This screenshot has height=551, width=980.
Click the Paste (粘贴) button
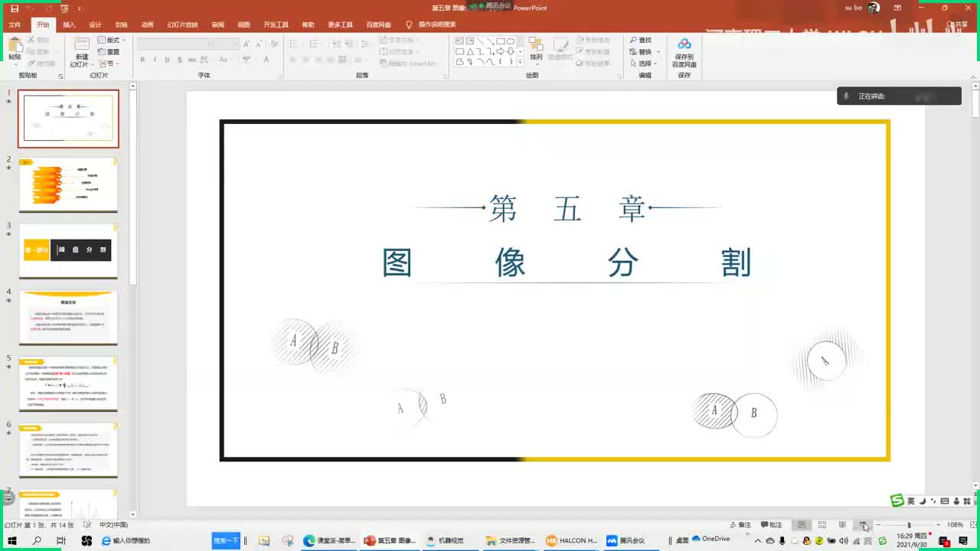pyautogui.click(x=15, y=50)
